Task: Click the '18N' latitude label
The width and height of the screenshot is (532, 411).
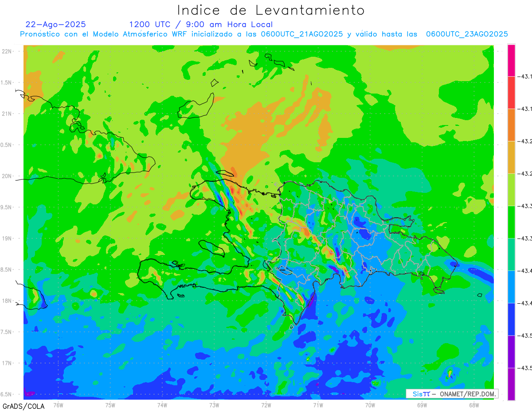Action: (x=6, y=301)
